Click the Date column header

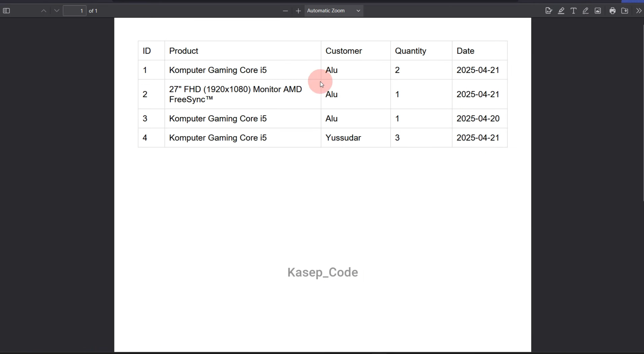pos(465,51)
